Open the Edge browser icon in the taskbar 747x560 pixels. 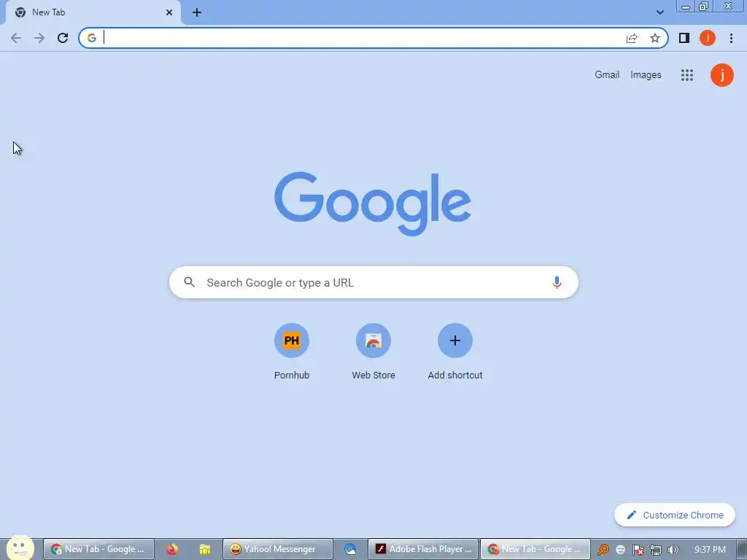tap(350, 549)
